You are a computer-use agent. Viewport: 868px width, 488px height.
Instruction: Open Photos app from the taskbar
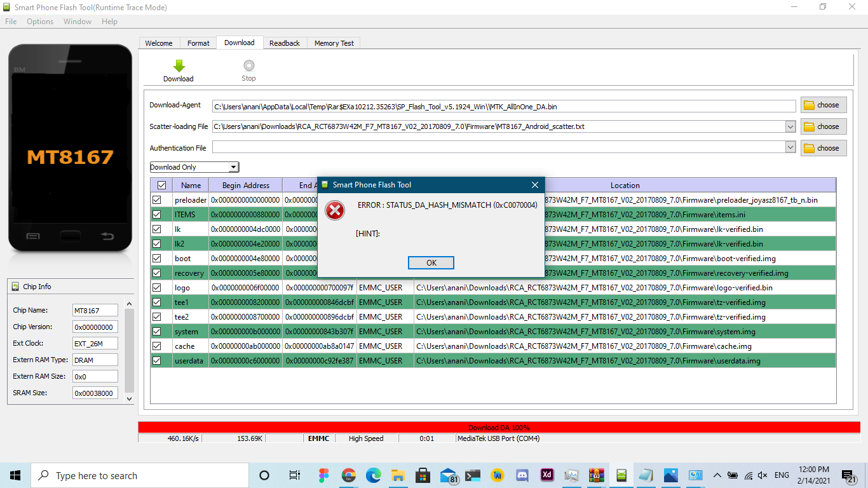coord(671,475)
